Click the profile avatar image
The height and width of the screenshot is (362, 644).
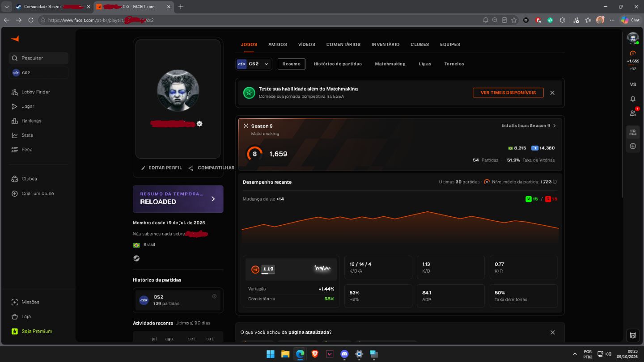click(x=178, y=90)
